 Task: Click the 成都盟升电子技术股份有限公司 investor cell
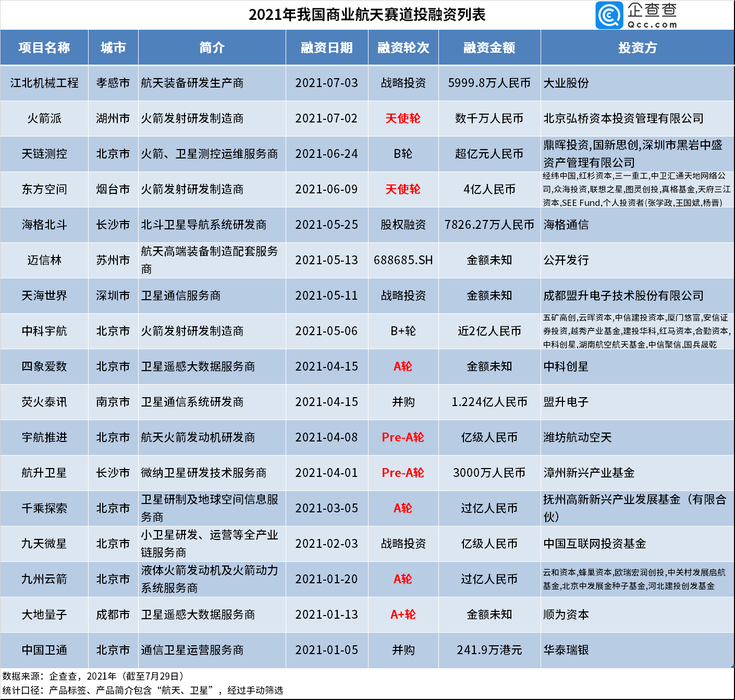pos(638,296)
